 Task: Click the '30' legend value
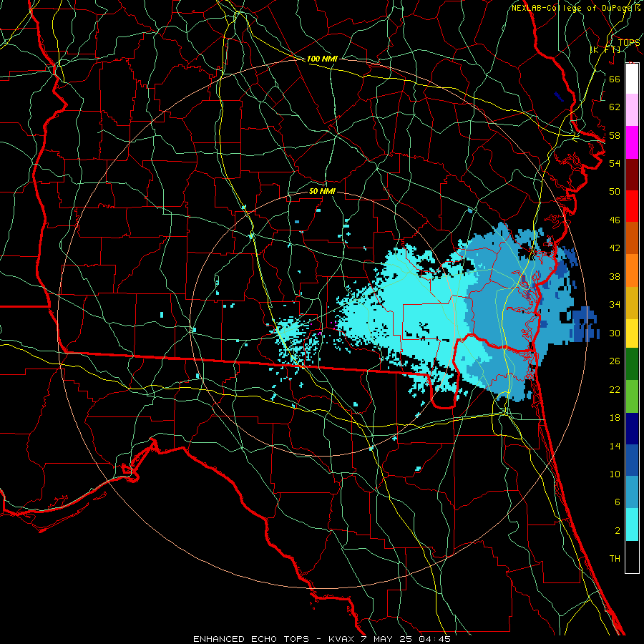coord(615,333)
